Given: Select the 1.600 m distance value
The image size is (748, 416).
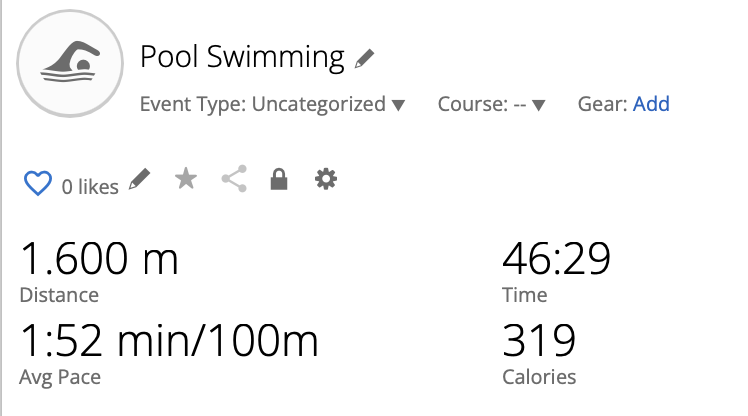Looking at the screenshot, I should (x=99, y=259).
